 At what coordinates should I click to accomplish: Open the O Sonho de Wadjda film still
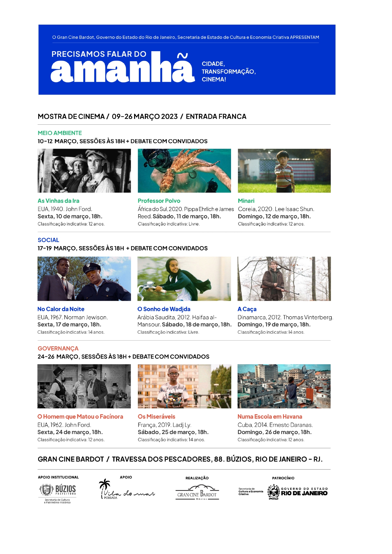[184, 279]
